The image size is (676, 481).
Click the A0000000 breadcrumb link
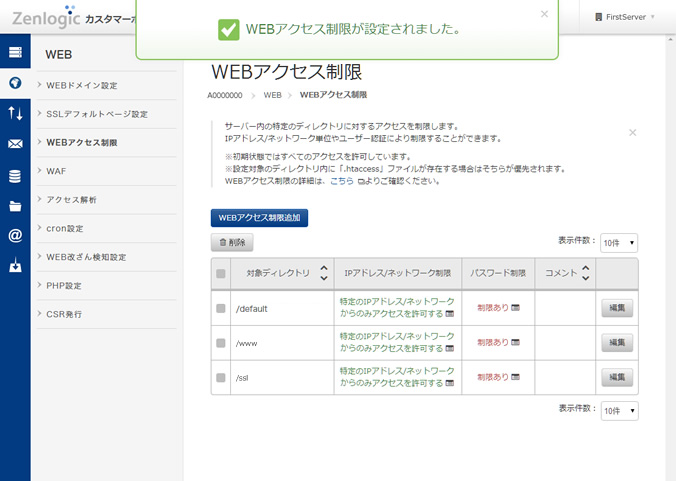[225, 95]
